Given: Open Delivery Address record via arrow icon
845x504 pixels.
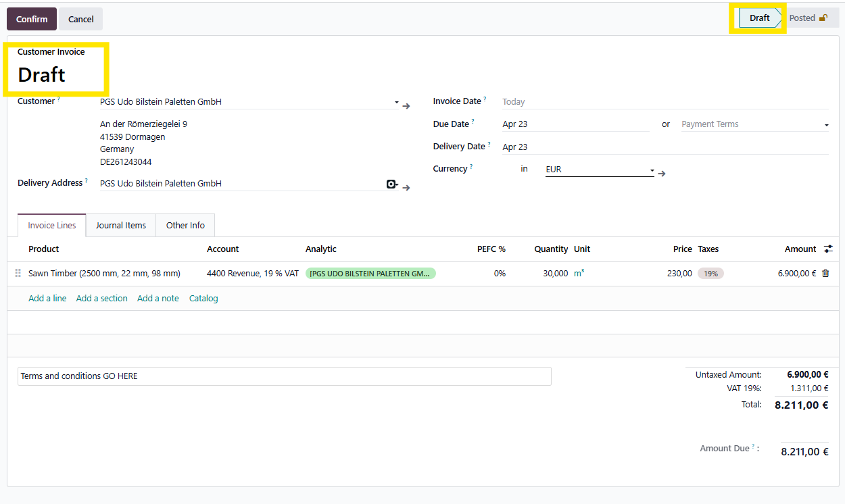Looking at the screenshot, I should pyautogui.click(x=406, y=187).
